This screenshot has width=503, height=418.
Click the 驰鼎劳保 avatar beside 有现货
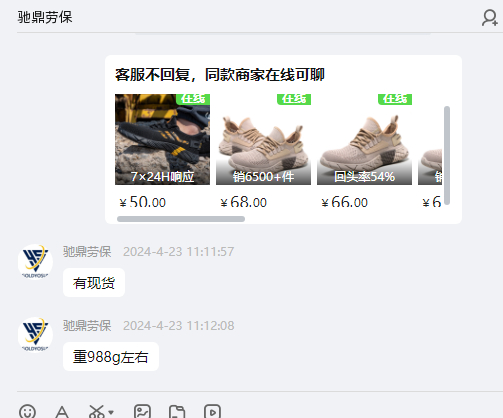click(x=35, y=262)
